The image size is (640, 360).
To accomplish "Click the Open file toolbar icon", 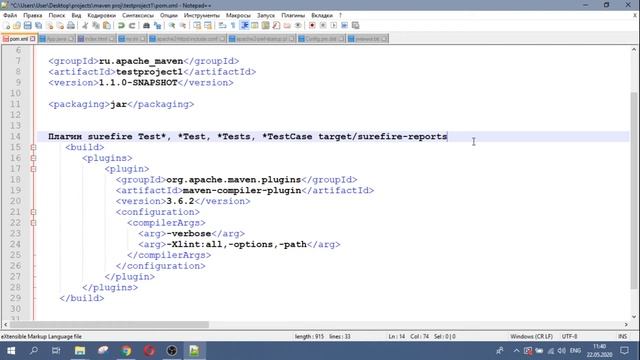I will (17, 26).
